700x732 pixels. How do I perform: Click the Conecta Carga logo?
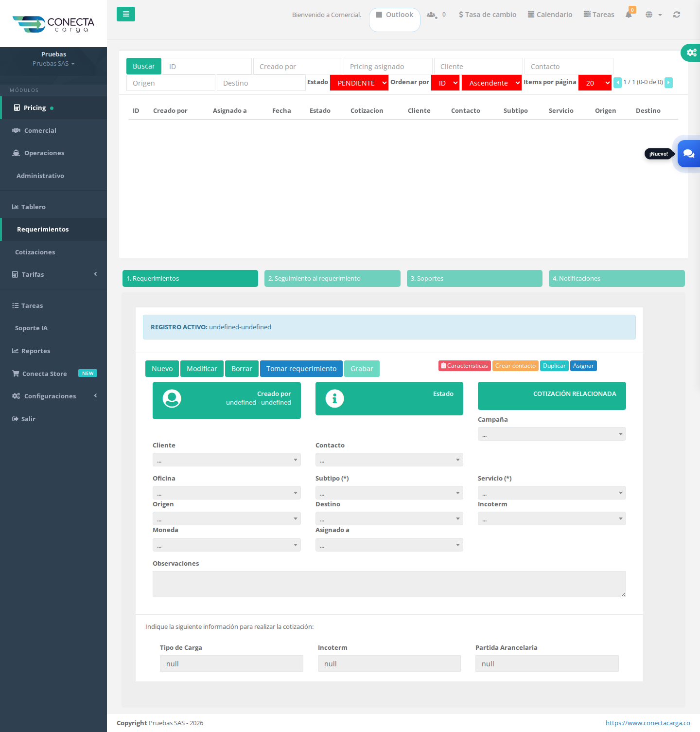(53, 24)
